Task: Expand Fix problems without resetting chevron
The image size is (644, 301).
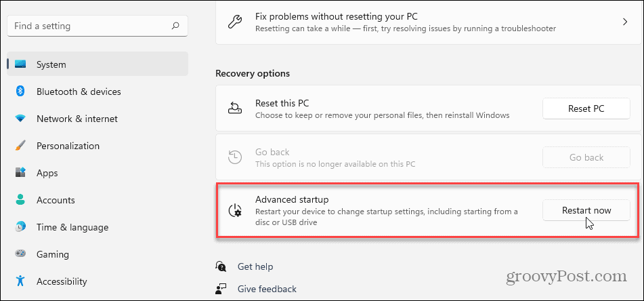Action: (x=624, y=22)
